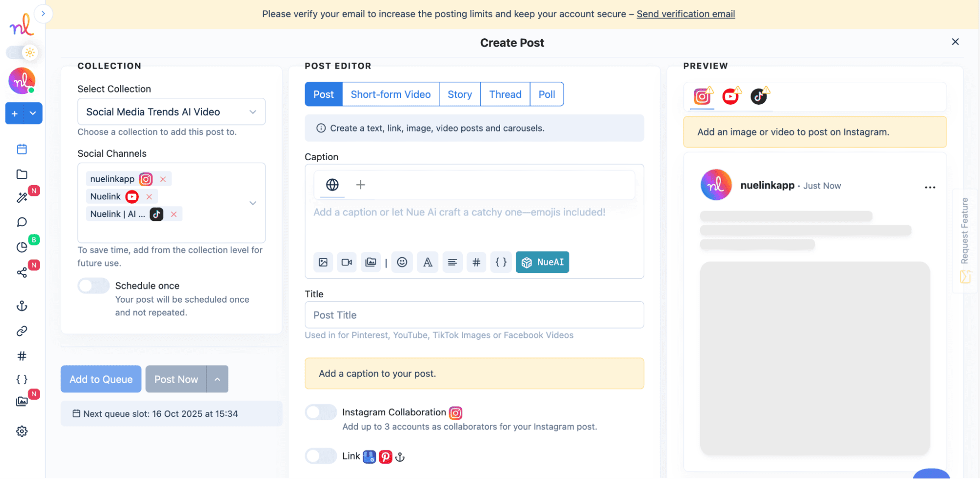Open the Select Collection dropdown
The height and width of the screenshot is (479, 980).
click(x=171, y=112)
